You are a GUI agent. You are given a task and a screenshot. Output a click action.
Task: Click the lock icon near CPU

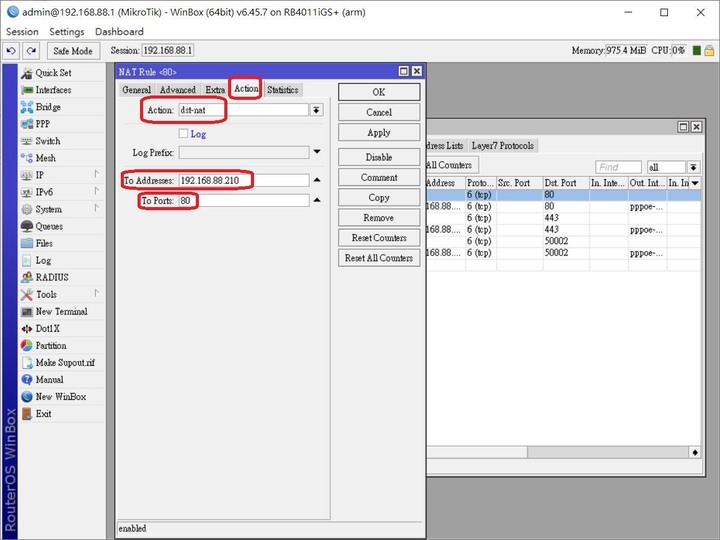point(709,51)
